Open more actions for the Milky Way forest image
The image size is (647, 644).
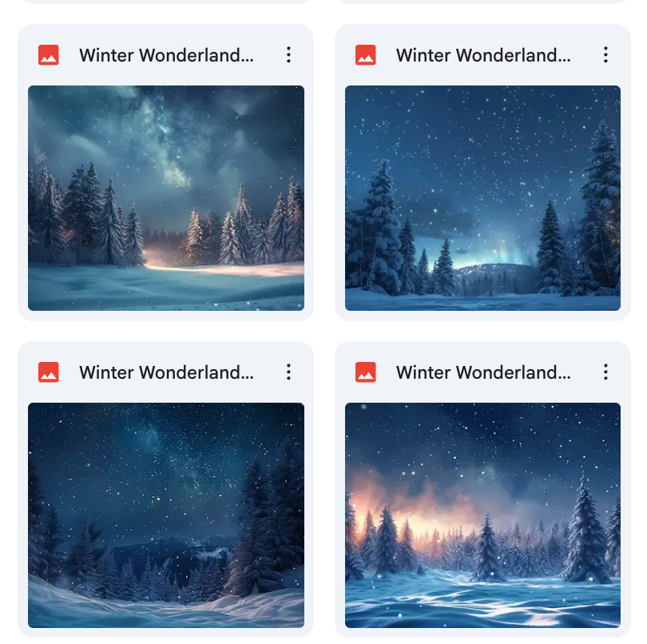[x=288, y=55]
